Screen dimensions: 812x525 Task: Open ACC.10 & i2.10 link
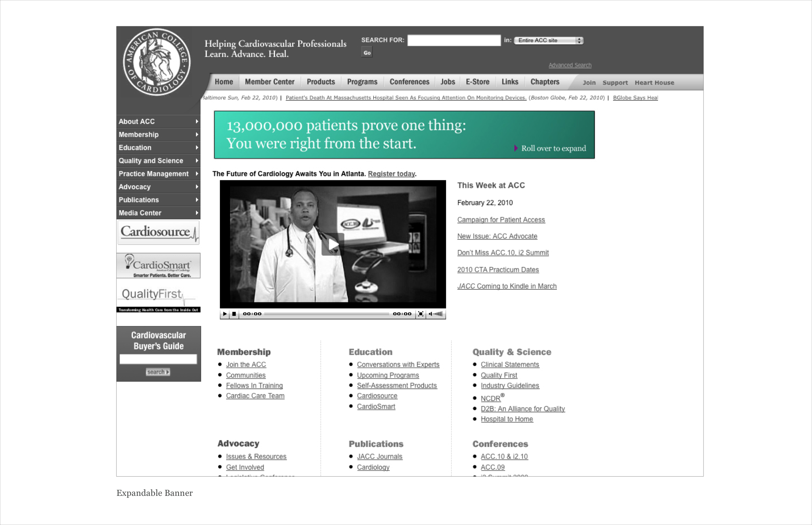[x=504, y=456]
